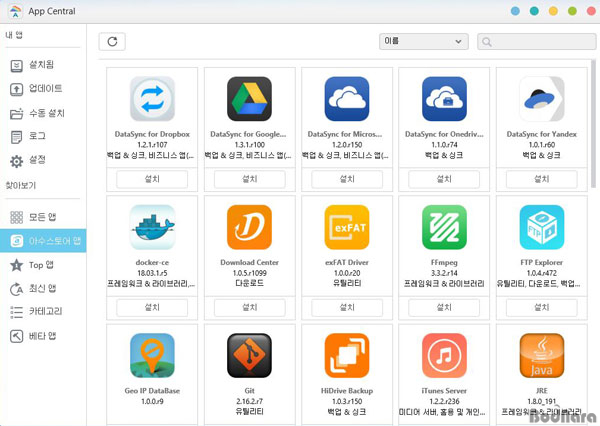The width and height of the screenshot is (600, 426).
Task: Click the yellow window control dot
Action: 553,11
